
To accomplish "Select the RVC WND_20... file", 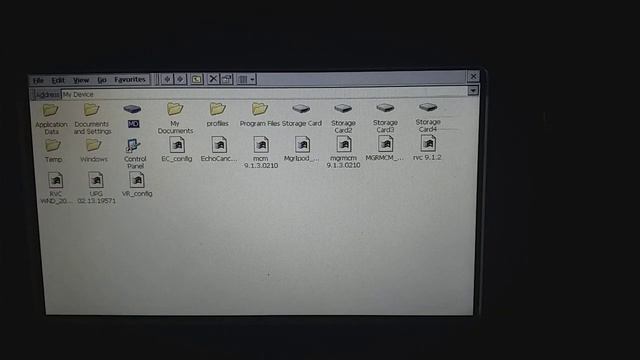I will pos(56,188).
